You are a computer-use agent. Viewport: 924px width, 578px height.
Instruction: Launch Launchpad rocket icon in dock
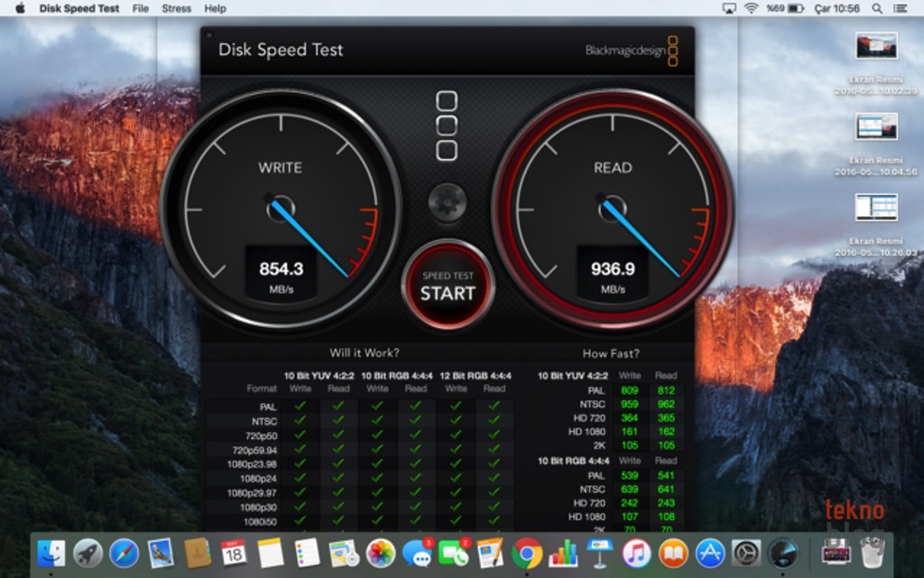coord(88,554)
